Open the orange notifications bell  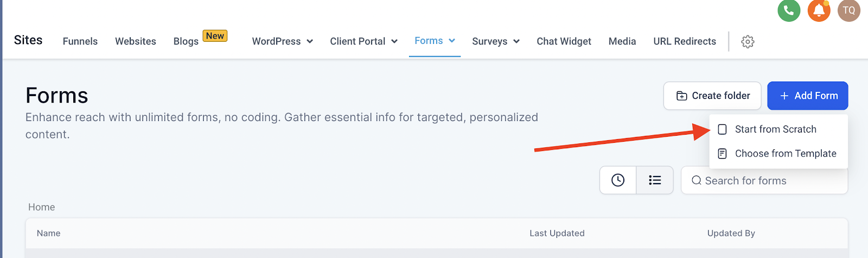(x=819, y=10)
